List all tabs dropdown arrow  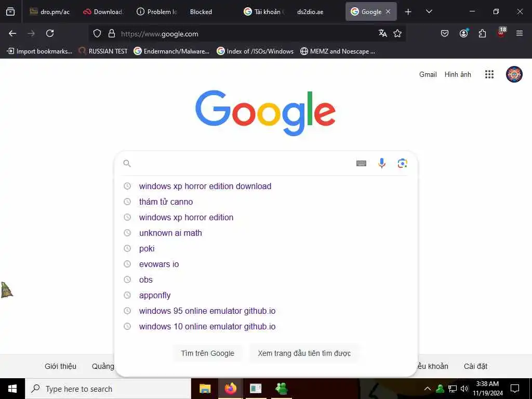429,11
